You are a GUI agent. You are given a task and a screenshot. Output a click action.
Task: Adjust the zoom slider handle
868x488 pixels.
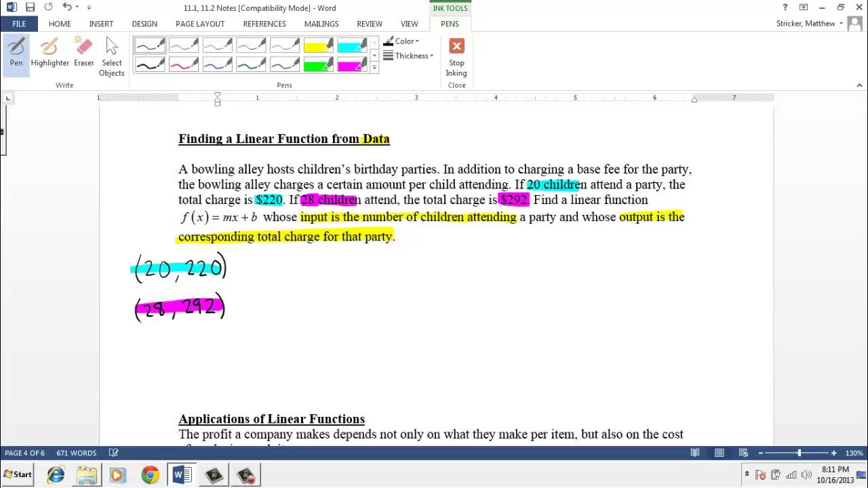click(x=799, y=453)
